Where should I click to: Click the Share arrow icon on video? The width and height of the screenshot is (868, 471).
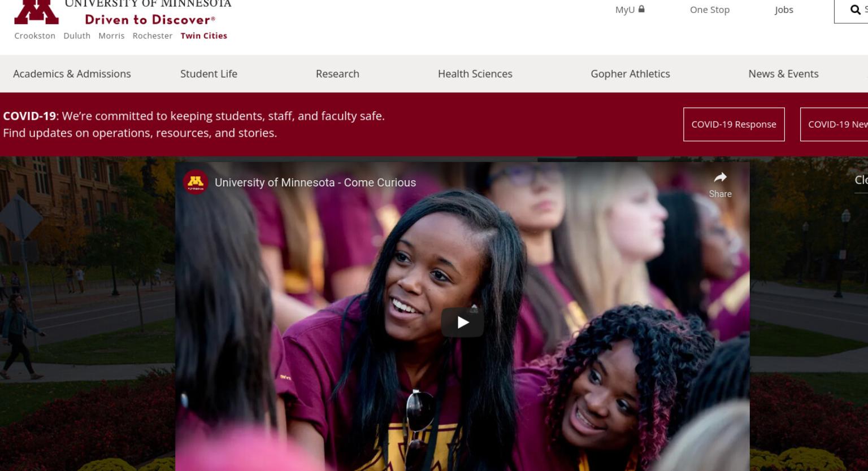click(720, 178)
